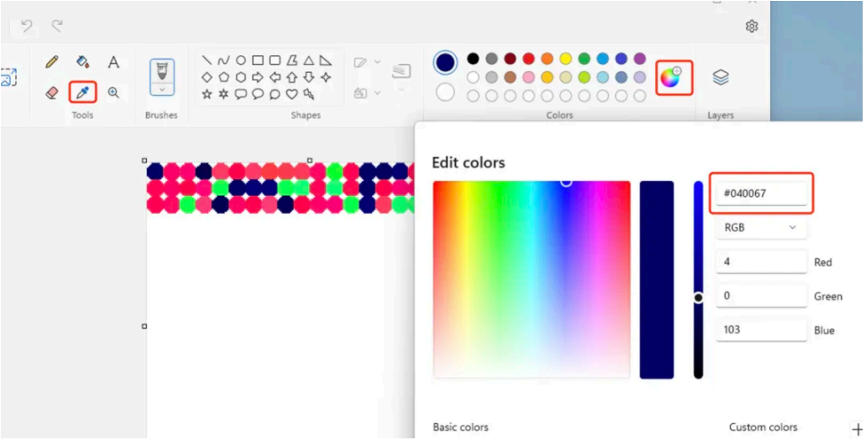The image size is (868, 441).
Task: Select the Color picker eyedropper tool
Action: tap(83, 93)
